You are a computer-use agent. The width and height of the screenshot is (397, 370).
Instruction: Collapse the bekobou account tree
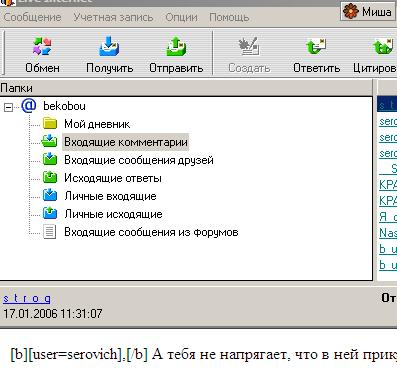tap(8, 107)
